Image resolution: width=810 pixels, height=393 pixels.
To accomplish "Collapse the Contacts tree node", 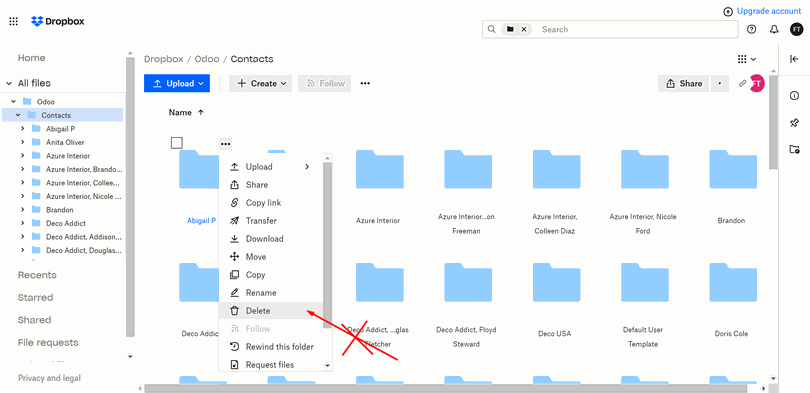I will click(18, 115).
